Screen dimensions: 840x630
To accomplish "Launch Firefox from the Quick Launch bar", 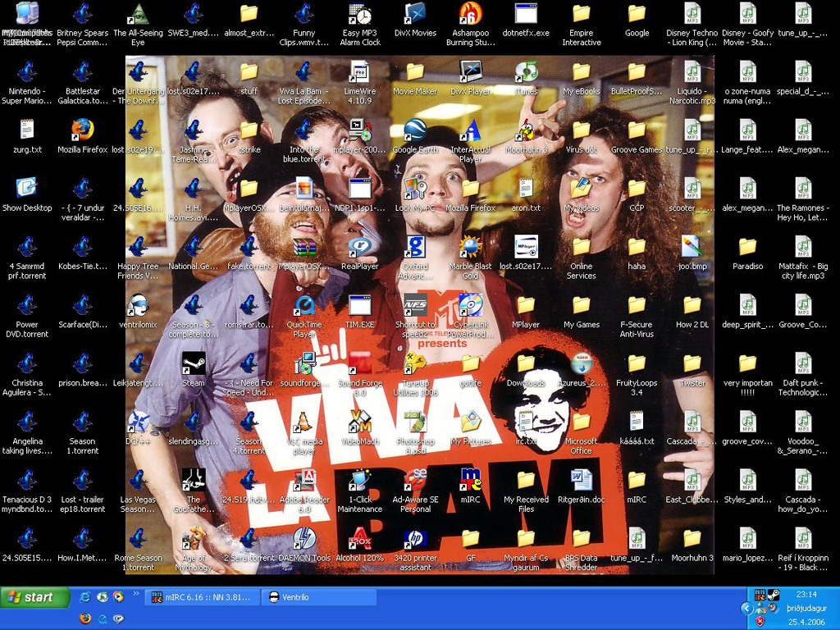I will point(84,619).
